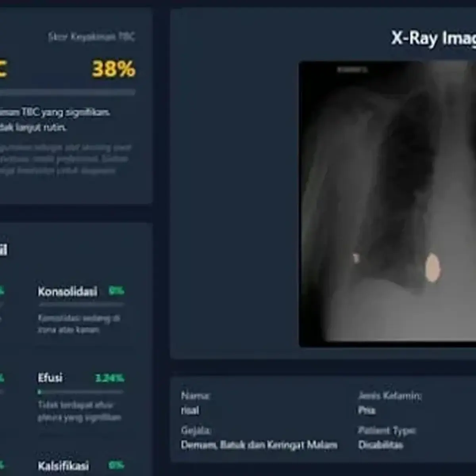Click the Demam, Batuk dan Keringat Malam symptoms
The height and width of the screenshot is (476, 476).
259,445
